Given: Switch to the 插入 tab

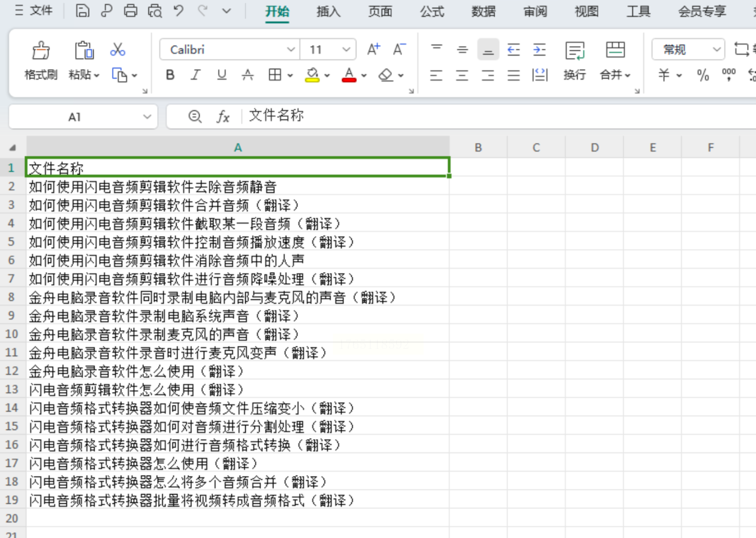Looking at the screenshot, I should click(328, 11).
